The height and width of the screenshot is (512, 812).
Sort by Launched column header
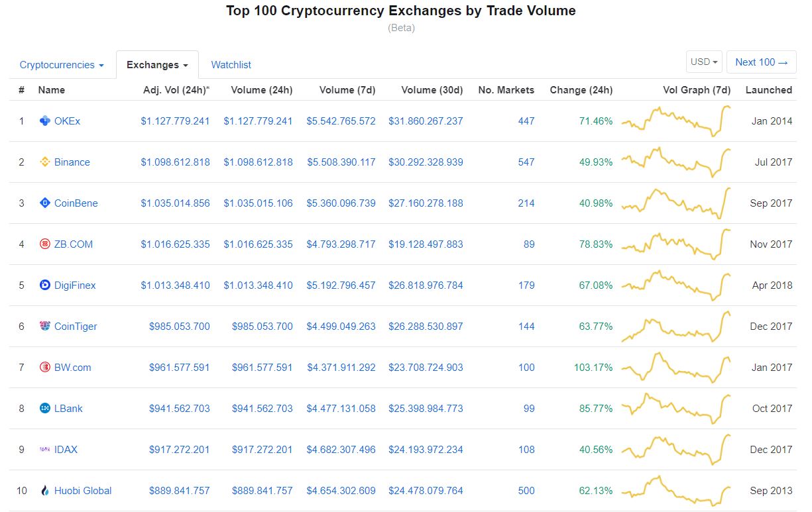coord(769,90)
